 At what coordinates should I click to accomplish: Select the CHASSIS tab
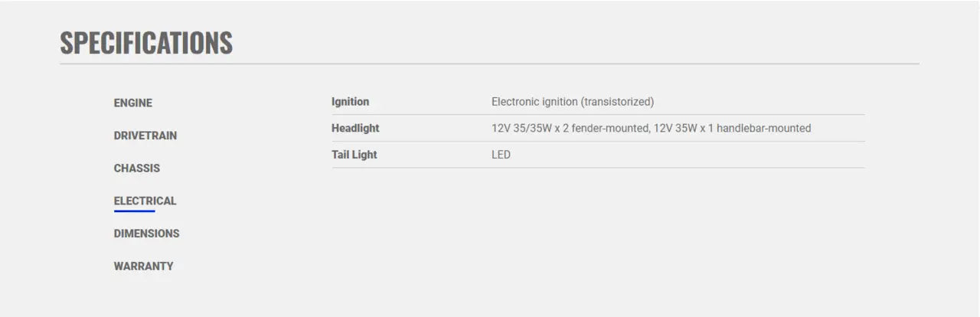(136, 168)
